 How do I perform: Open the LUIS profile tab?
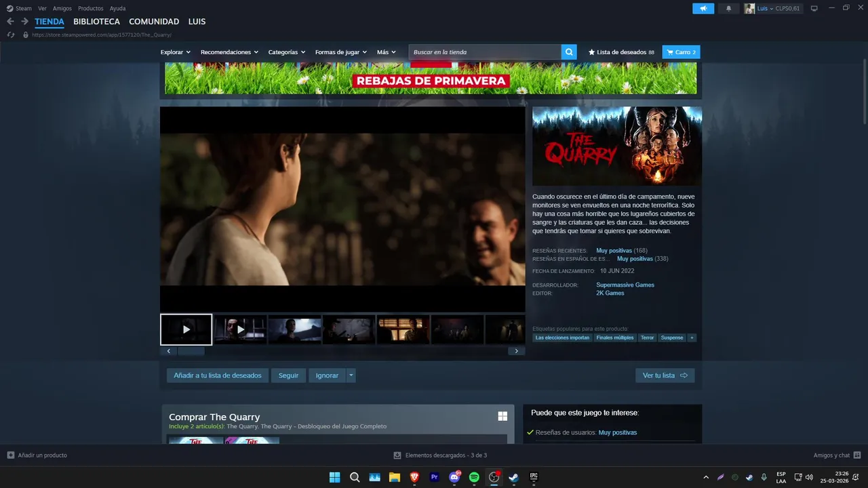click(197, 22)
